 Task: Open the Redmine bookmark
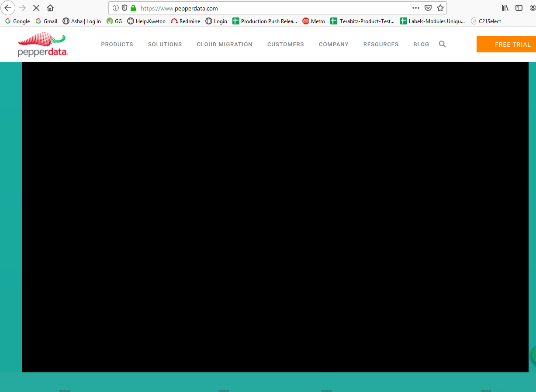point(186,21)
